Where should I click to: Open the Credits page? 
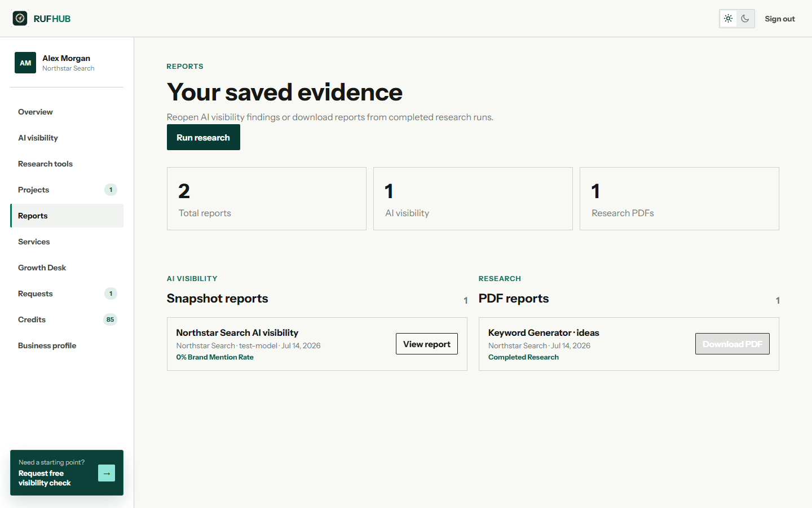tap(67, 319)
